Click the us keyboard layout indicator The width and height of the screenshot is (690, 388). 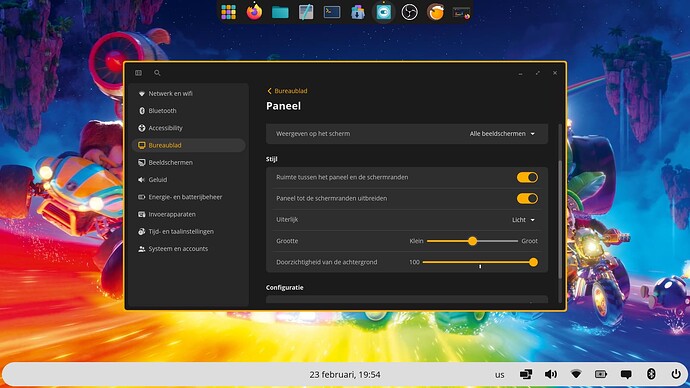click(499, 375)
